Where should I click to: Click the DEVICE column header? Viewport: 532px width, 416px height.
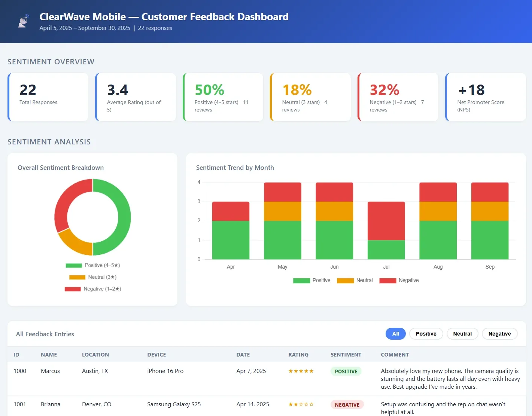click(x=156, y=355)
